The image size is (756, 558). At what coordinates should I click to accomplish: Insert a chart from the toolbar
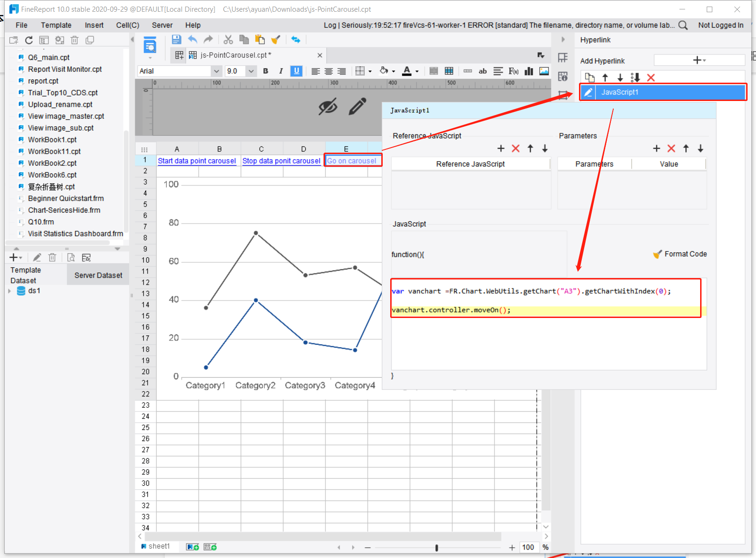528,71
